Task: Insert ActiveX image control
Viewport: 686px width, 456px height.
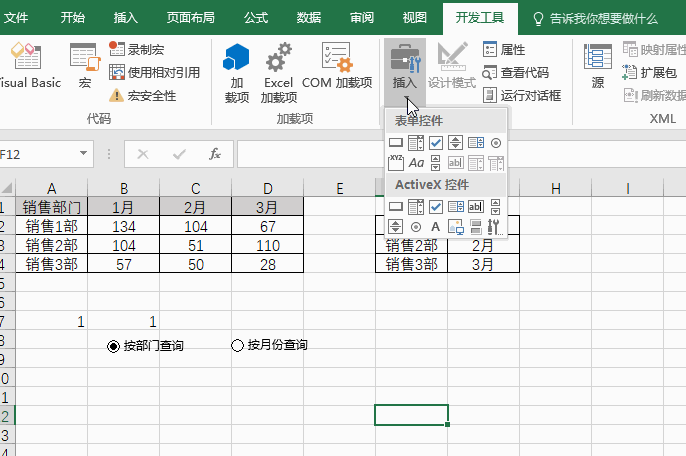Action: [x=455, y=227]
